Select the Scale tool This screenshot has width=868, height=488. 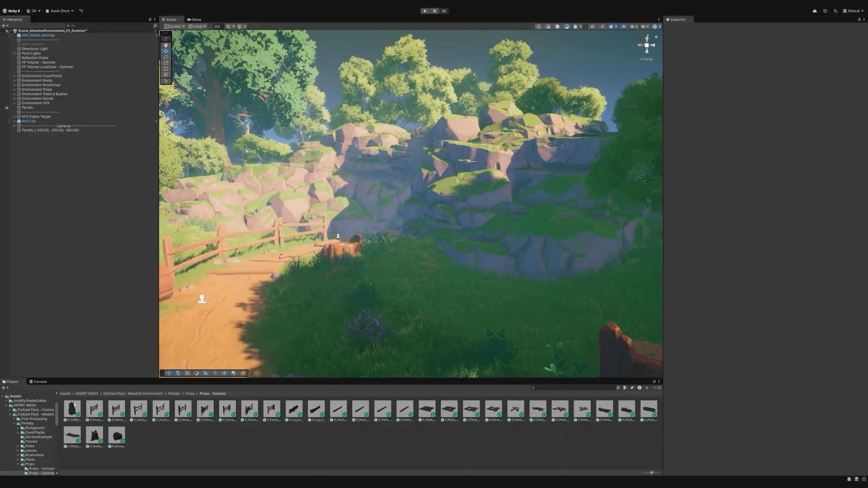166,63
